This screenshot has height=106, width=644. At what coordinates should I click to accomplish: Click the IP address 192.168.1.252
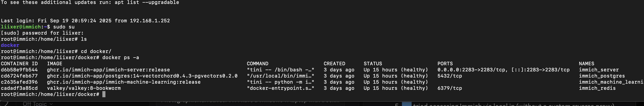click(150, 21)
